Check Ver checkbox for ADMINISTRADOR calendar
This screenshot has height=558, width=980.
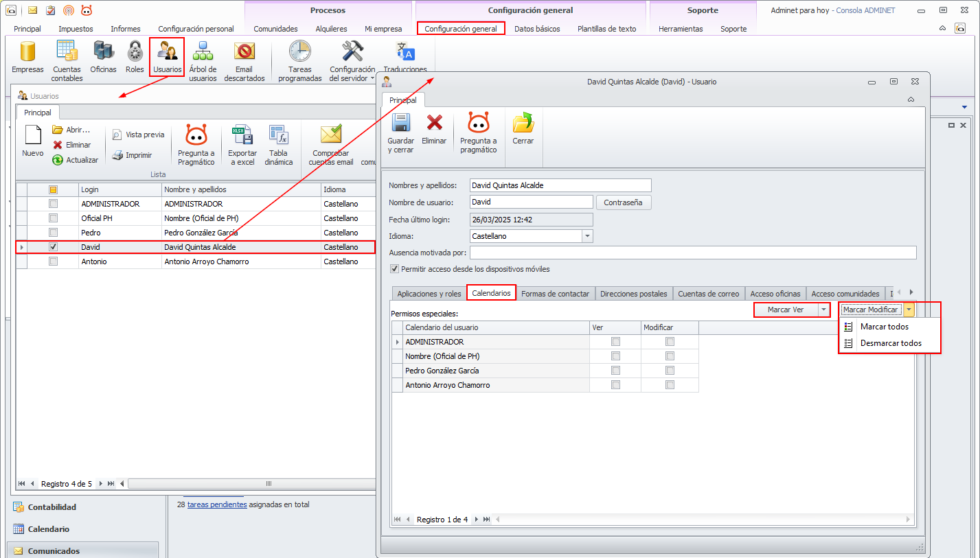615,342
